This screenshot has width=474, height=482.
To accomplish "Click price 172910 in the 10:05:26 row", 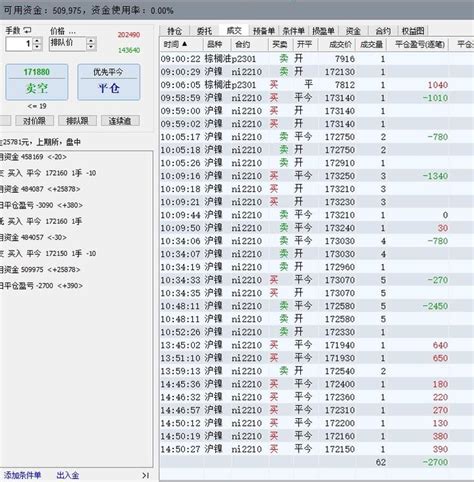I will pyautogui.click(x=340, y=163).
